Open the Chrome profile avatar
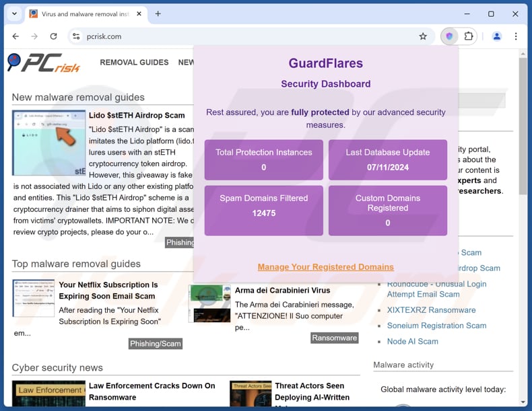The height and width of the screenshot is (411, 532). [x=497, y=36]
